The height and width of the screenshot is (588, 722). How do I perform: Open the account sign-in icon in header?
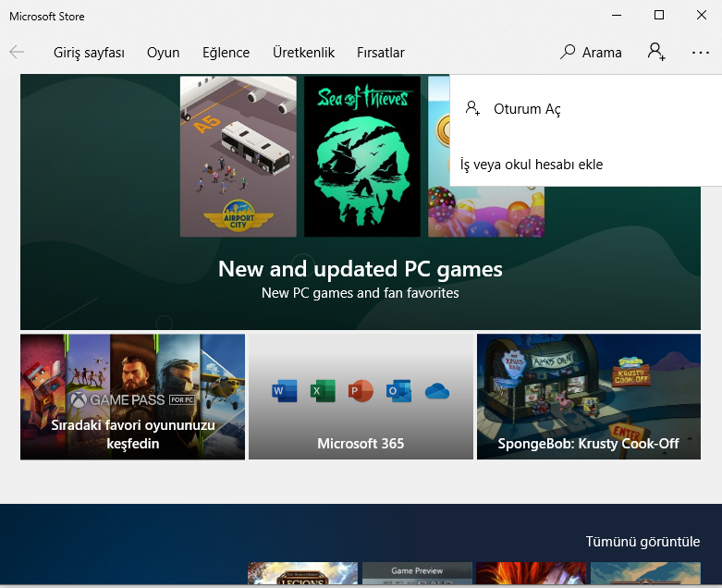click(x=656, y=52)
